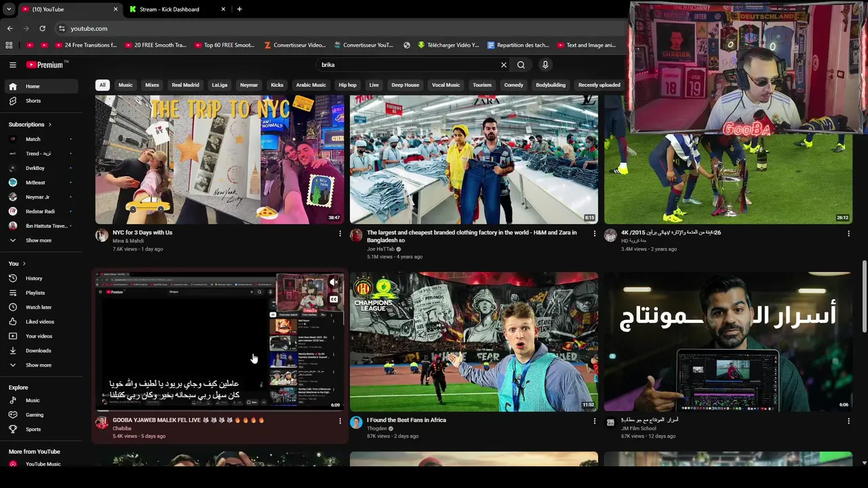Open Redstar Radi channel in Subscriptions
This screenshot has height=488, width=868.
tap(40, 211)
